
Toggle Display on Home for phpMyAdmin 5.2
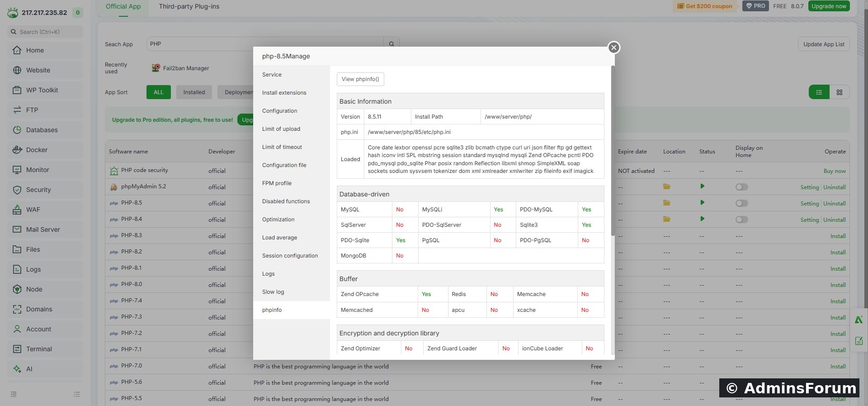click(741, 187)
